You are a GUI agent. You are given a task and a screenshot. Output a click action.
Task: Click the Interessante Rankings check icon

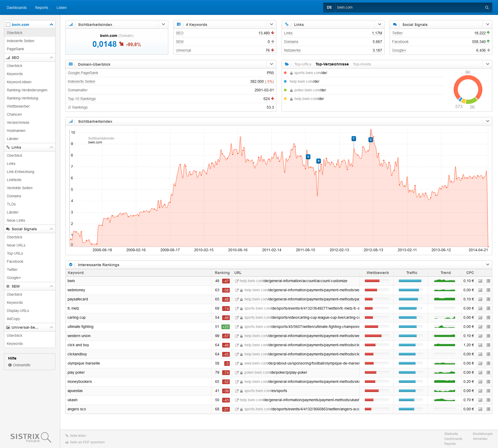point(71,265)
